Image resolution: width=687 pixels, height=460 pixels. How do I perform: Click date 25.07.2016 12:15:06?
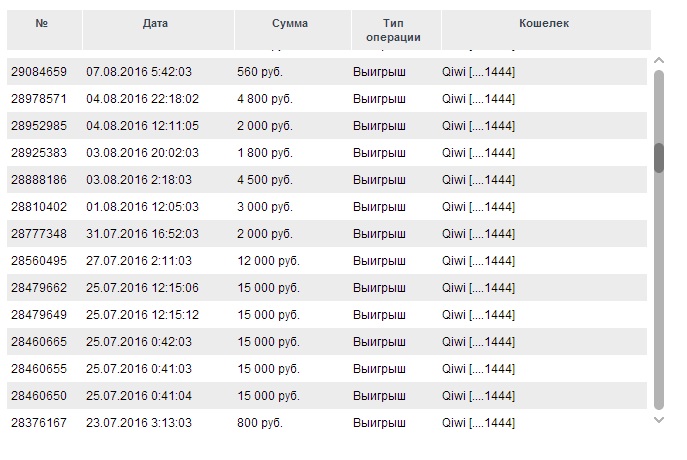coord(142,288)
